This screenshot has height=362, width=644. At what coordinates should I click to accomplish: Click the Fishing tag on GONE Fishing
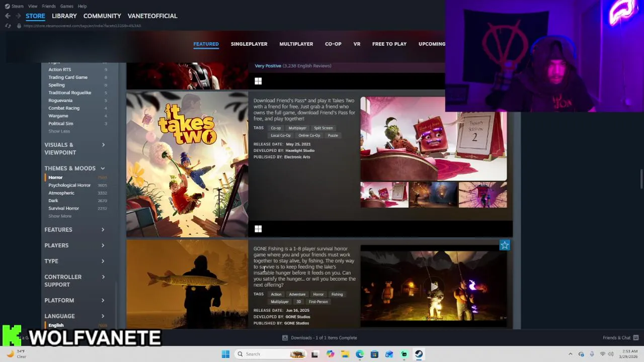click(x=337, y=295)
